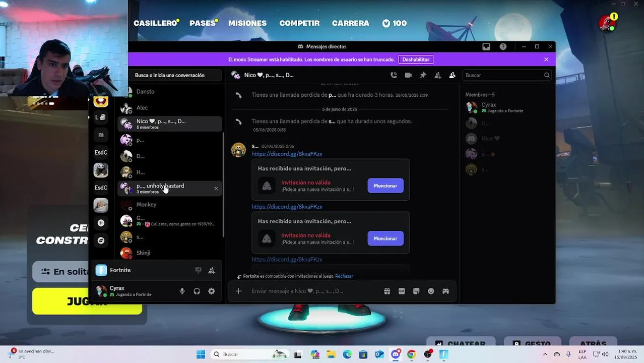Open Microsoft Store from the taskbar
Viewport: 644px width, 363px height.
tap(363, 354)
